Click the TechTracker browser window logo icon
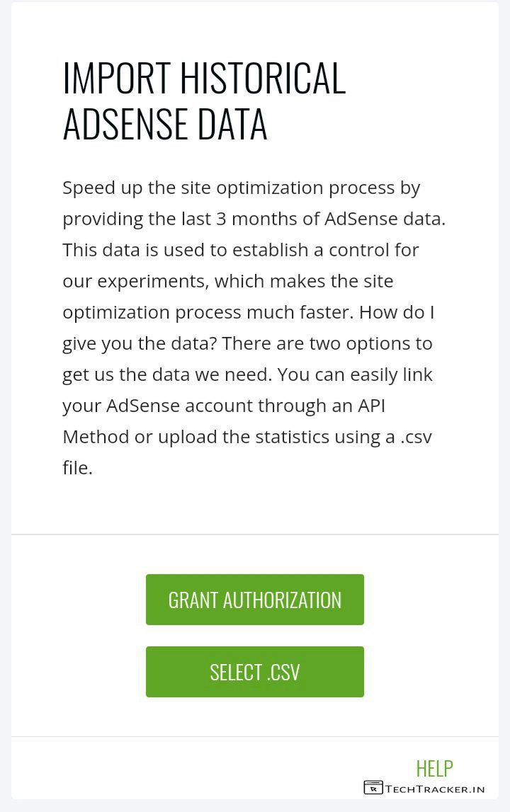 373,788
